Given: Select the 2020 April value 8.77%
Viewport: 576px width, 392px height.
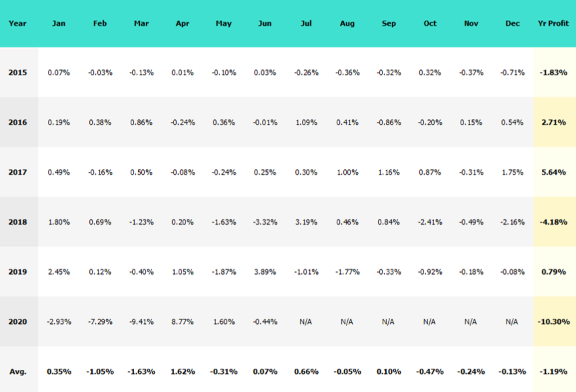Looking at the screenshot, I should (182, 321).
